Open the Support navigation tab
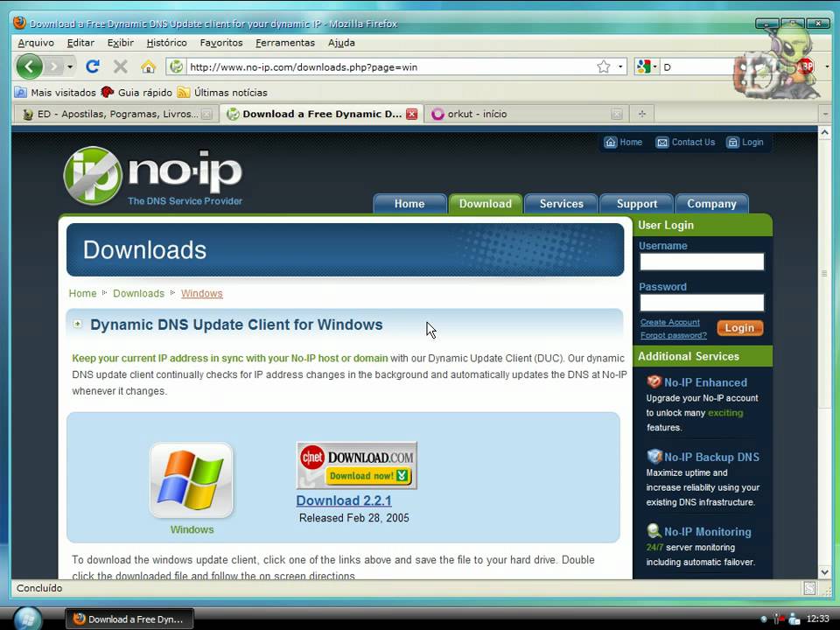Viewport: 840px width, 630px height. [x=637, y=204]
